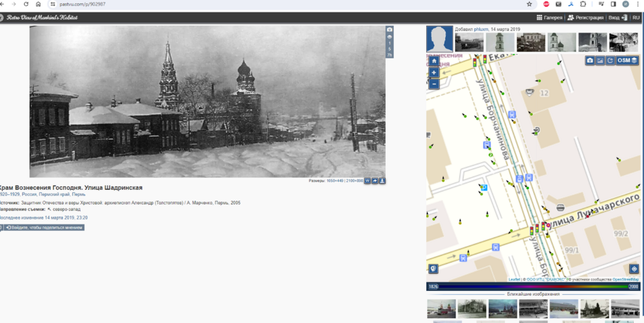The height and width of the screenshot is (323, 644).
Task: Click the map open-in-new-window arrow button
Action: click(611, 60)
